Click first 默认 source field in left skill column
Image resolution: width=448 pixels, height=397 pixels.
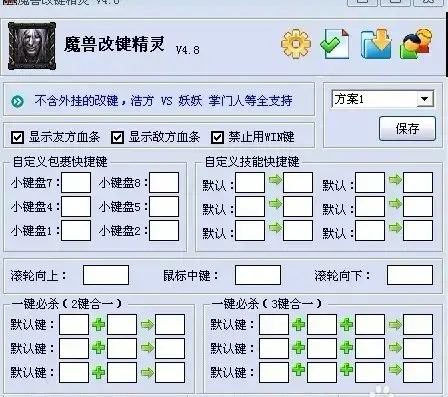[x=250, y=182]
